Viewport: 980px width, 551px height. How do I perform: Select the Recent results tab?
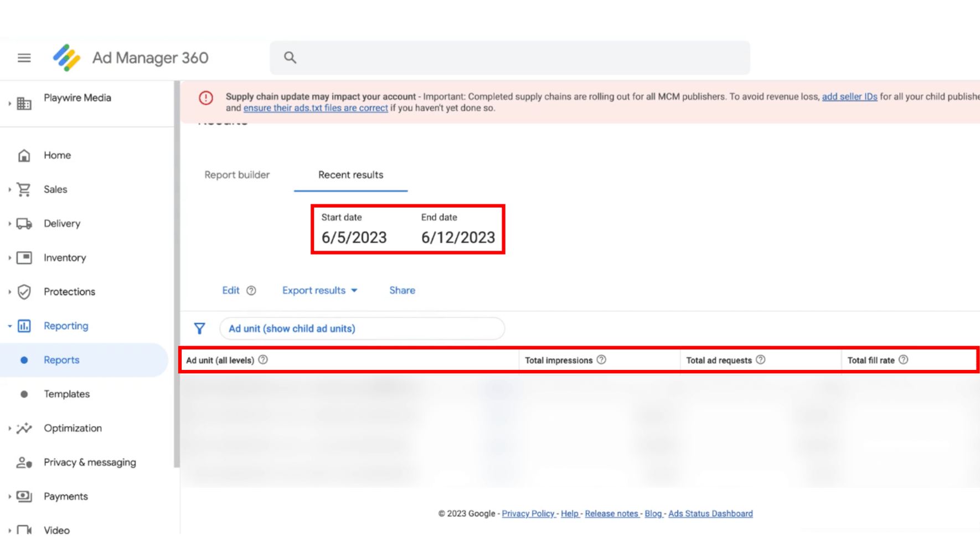coord(350,175)
